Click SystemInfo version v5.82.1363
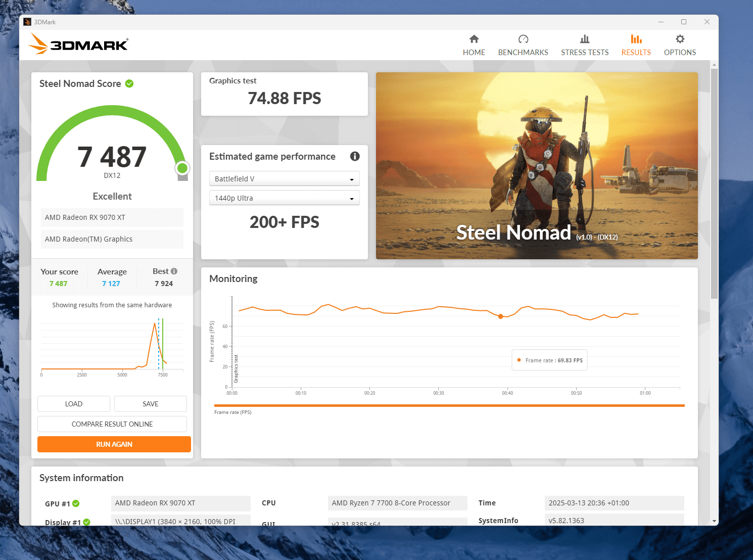This screenshot has width=753, height=560. point(615,520)
